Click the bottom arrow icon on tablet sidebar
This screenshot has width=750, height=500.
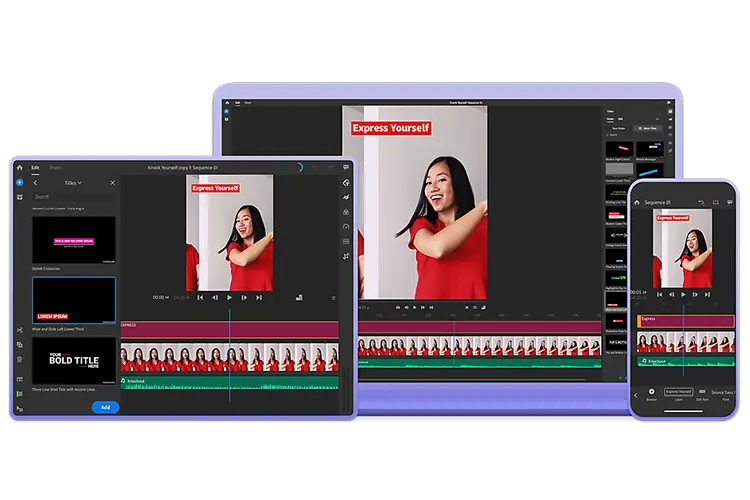(20, 409)
